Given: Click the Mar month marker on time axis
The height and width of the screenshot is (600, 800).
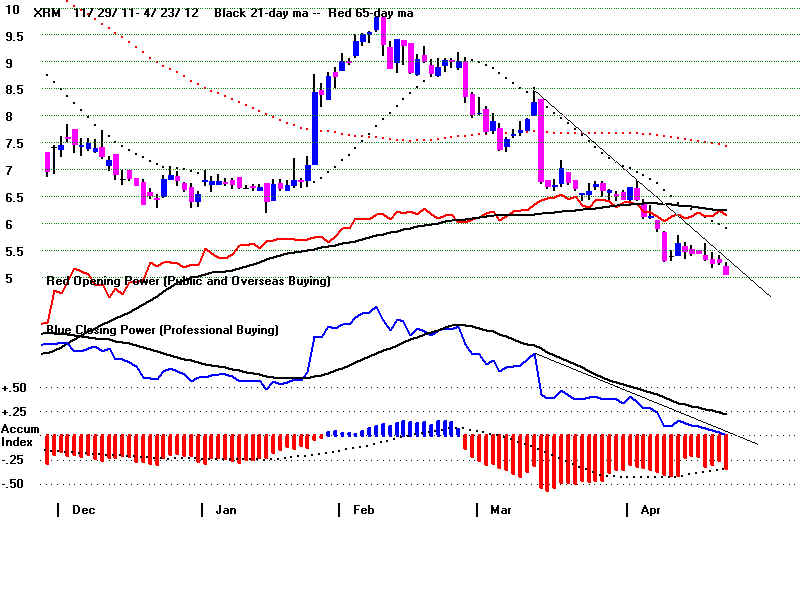Looking at the screenshot, I should (500, 510).
